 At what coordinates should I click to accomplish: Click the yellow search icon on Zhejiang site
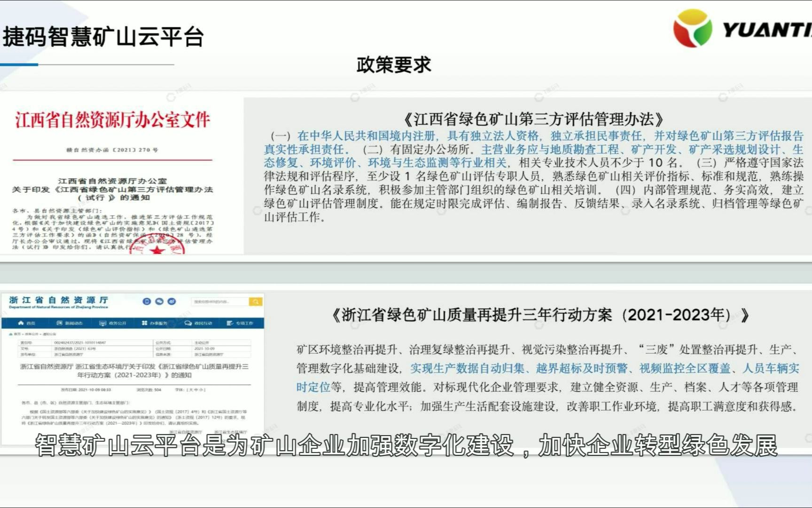(x=256, y=302)
